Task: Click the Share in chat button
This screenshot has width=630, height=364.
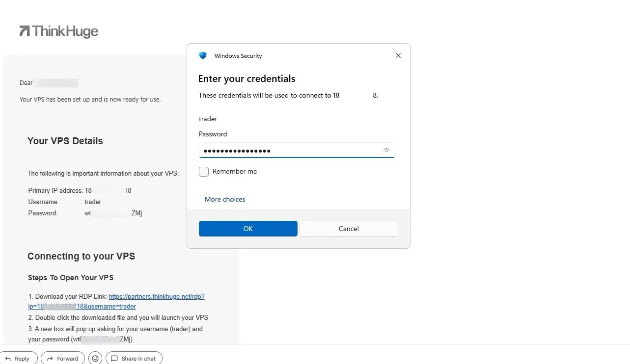Action: (x=134, y=359)
